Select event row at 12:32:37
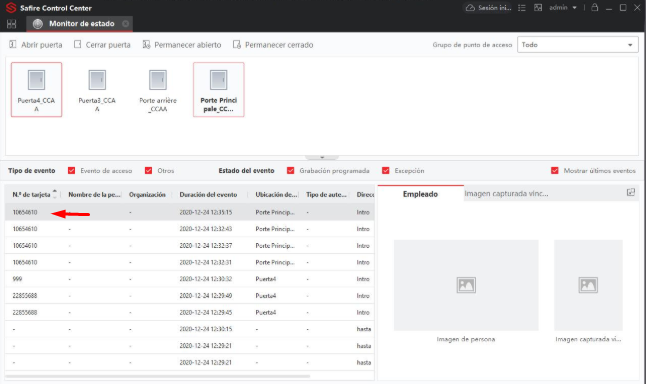The image size is (646, 384). (190, 246)
